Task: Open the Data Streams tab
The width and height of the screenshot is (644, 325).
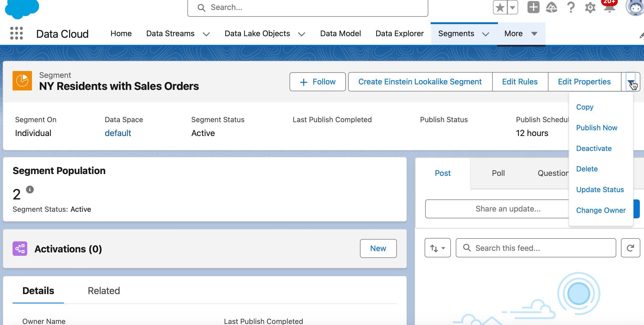Action: click(170, 34)
